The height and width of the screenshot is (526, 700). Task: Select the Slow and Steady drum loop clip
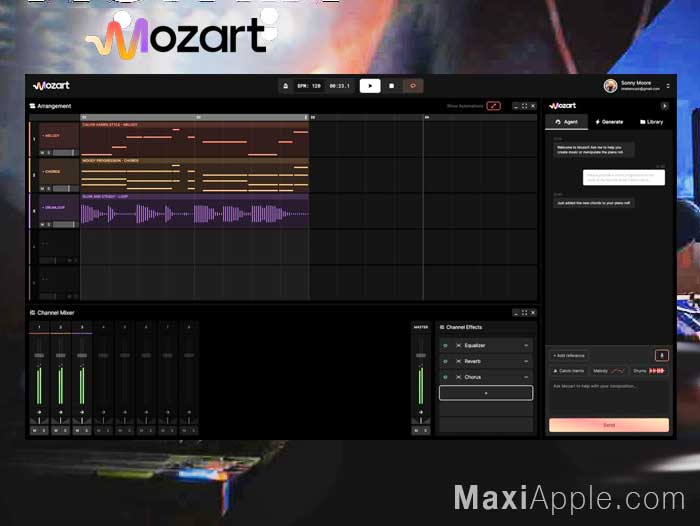(x=194, y=211)
